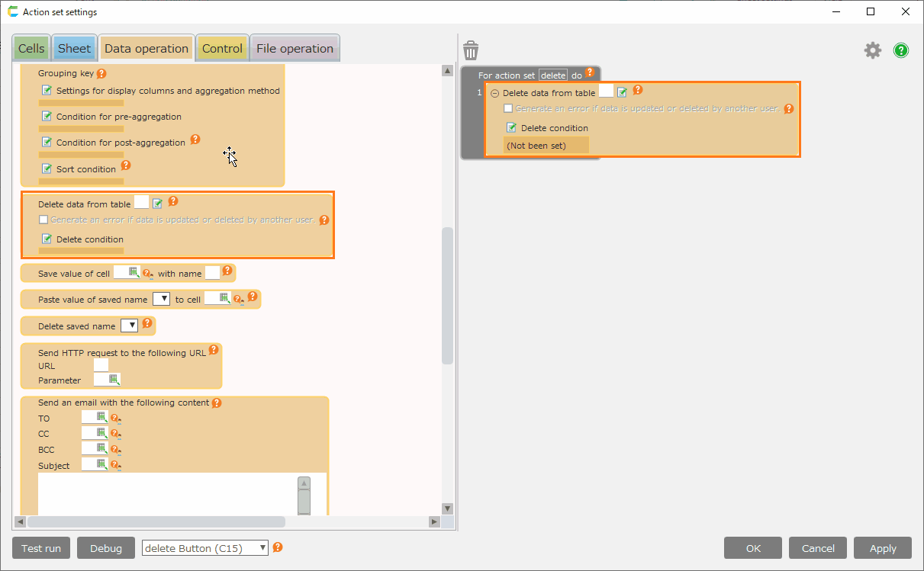Click the horizontal scrollbar thumb of action list
924x571 pixels.
[156, 521]
